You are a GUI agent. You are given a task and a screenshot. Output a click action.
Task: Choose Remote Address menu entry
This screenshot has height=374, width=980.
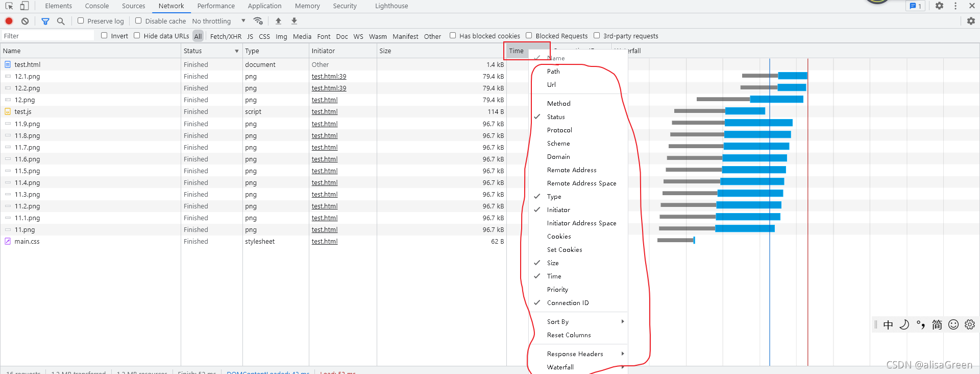pyautogui.click(x=578, y=170)
